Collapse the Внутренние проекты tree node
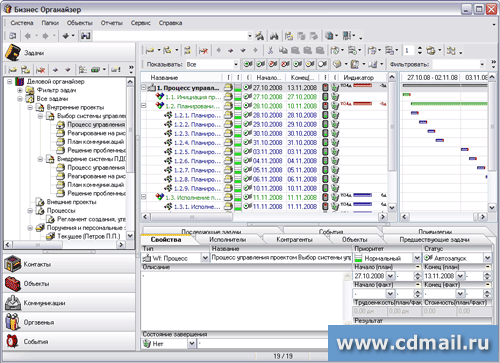Image resolution: width=500 pixels, height=363 pixels. [x=30, y=107]
